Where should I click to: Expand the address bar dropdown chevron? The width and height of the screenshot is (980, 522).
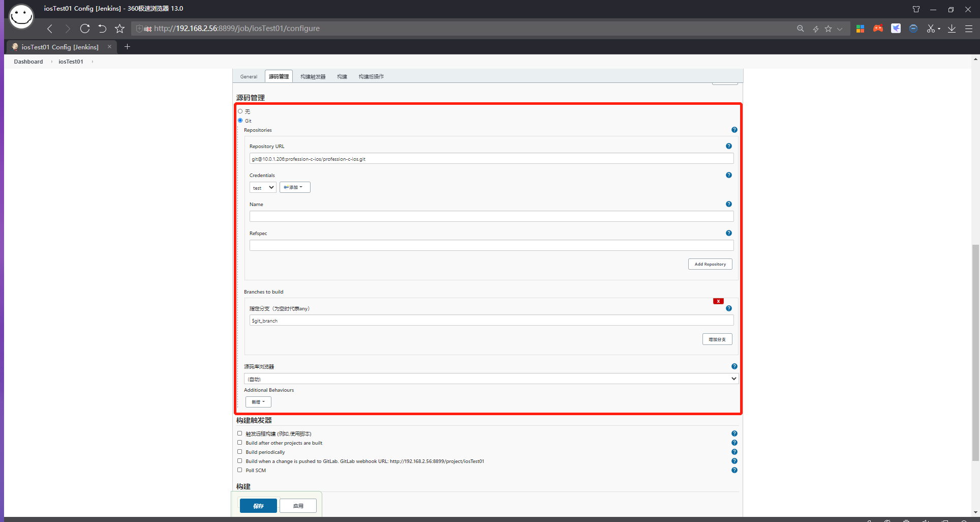[840, 29]
